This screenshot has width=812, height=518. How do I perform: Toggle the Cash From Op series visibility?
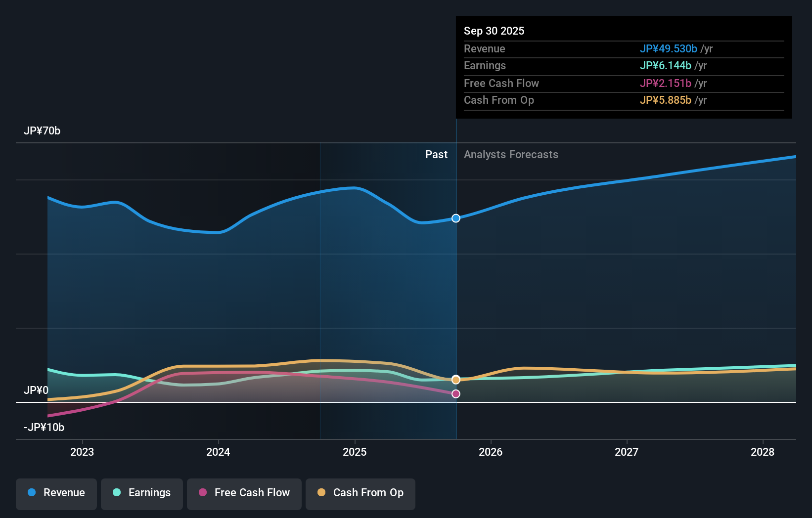click(x=361, y=493)
